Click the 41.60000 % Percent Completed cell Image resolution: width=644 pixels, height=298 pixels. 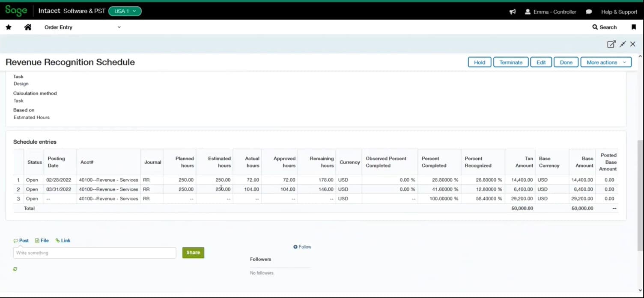[x=440, y=189]
